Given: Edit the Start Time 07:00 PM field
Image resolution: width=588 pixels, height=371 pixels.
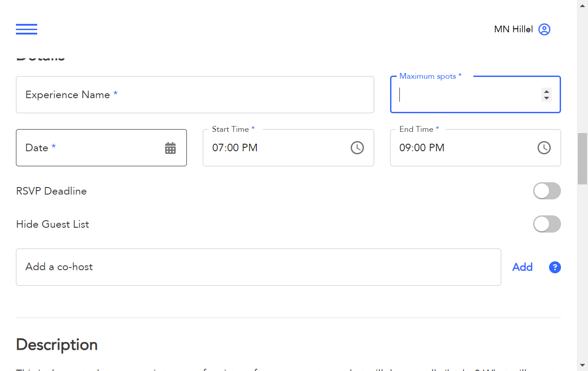Looking at the screenshot, I should 288,148.
